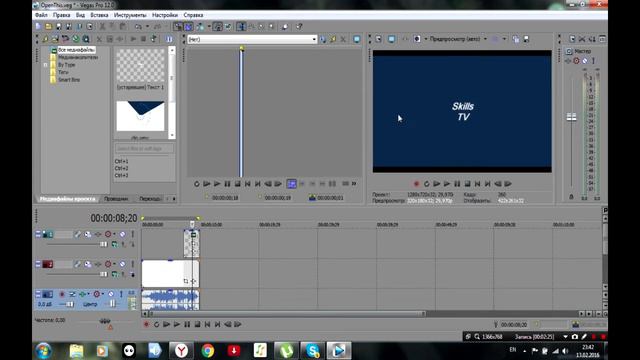Open the Настройки menu
This screenshot has height=360, width=640.
point(165,15)
